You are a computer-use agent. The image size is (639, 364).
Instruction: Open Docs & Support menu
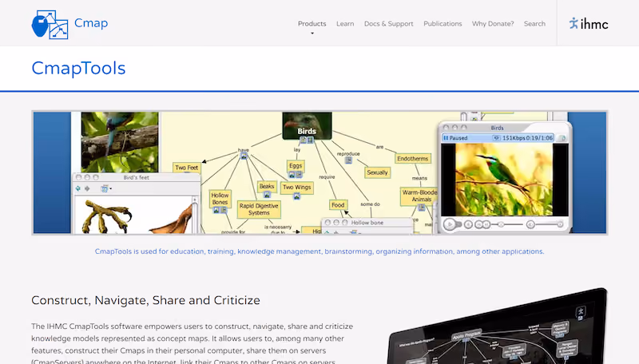pyautogui.click(x=389, y=24)
